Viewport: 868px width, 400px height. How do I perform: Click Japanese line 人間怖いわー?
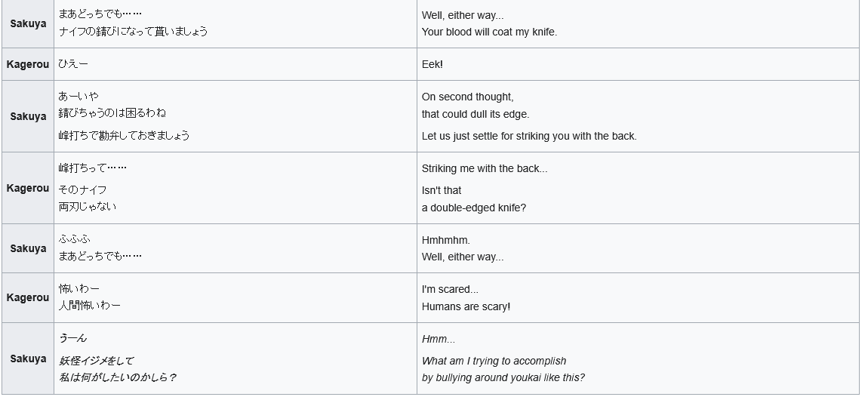[x=89, y=306]
